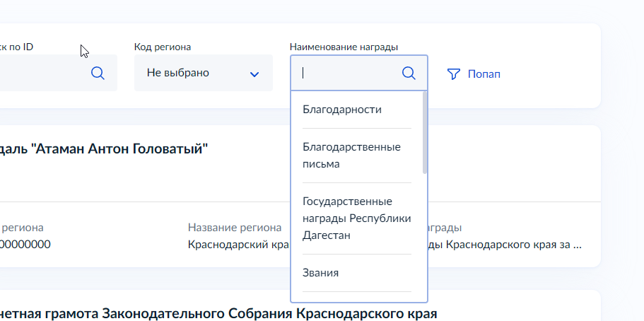Click the "Код региона" label above dropdown
644x321 pixels.
(163, 47)
